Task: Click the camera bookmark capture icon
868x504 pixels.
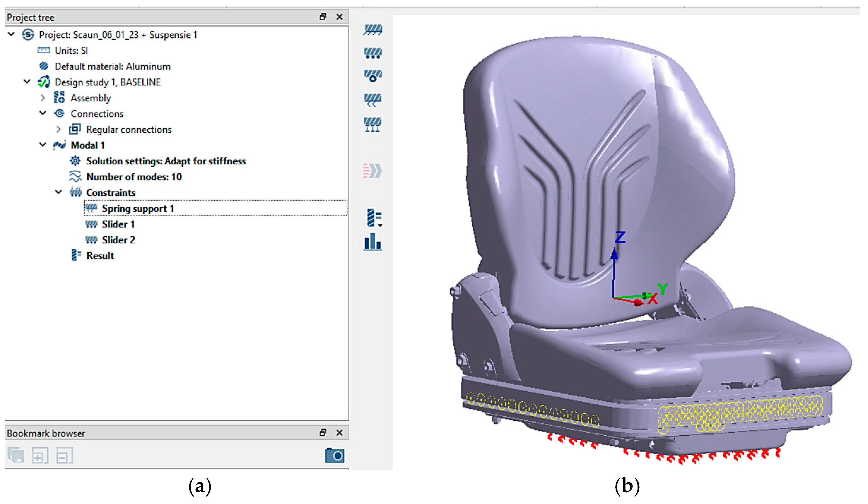Action: (x=335, y=456)
